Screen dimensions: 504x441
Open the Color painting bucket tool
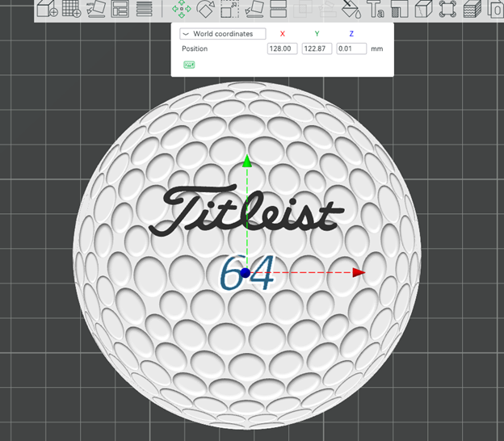coord(351,9)
